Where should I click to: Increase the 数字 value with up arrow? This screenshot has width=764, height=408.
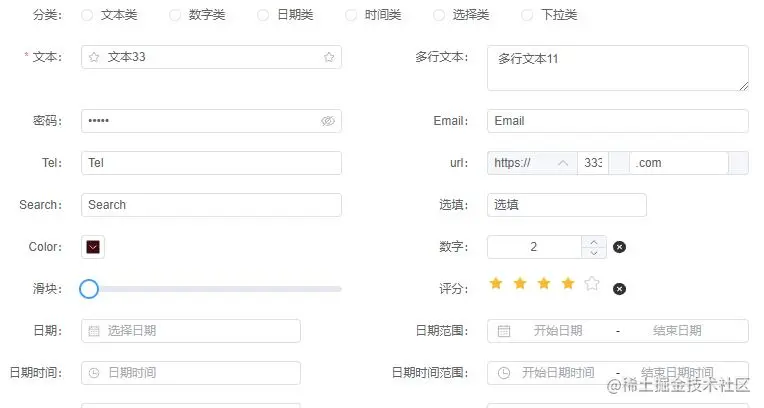tap(594, 242)
